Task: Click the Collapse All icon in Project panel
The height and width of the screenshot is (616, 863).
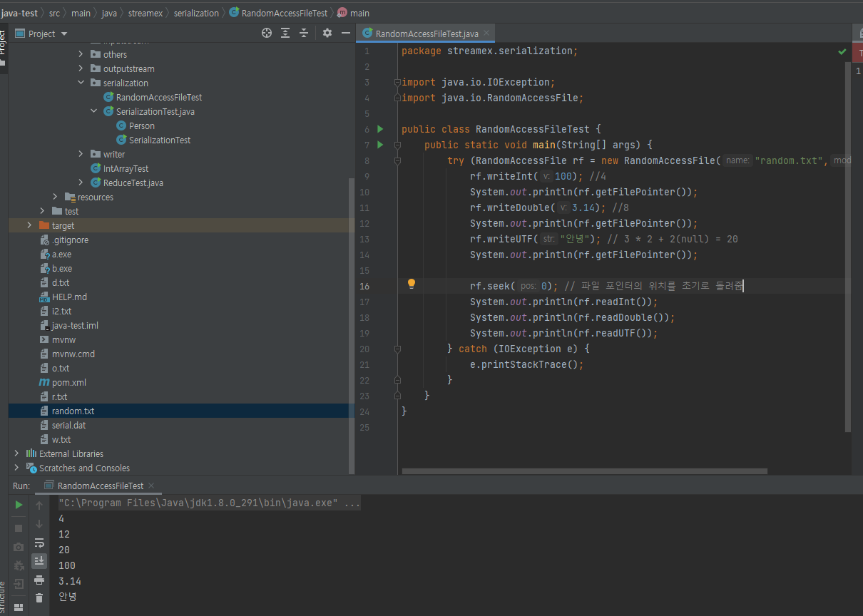Action: 304,33
